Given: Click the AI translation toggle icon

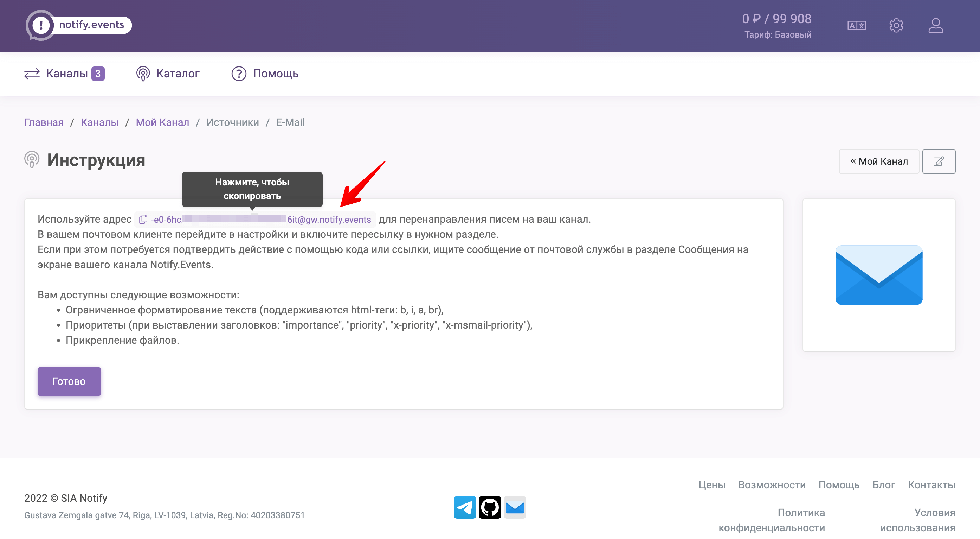Looking at the screenshot, I should (x=858, y=25).
